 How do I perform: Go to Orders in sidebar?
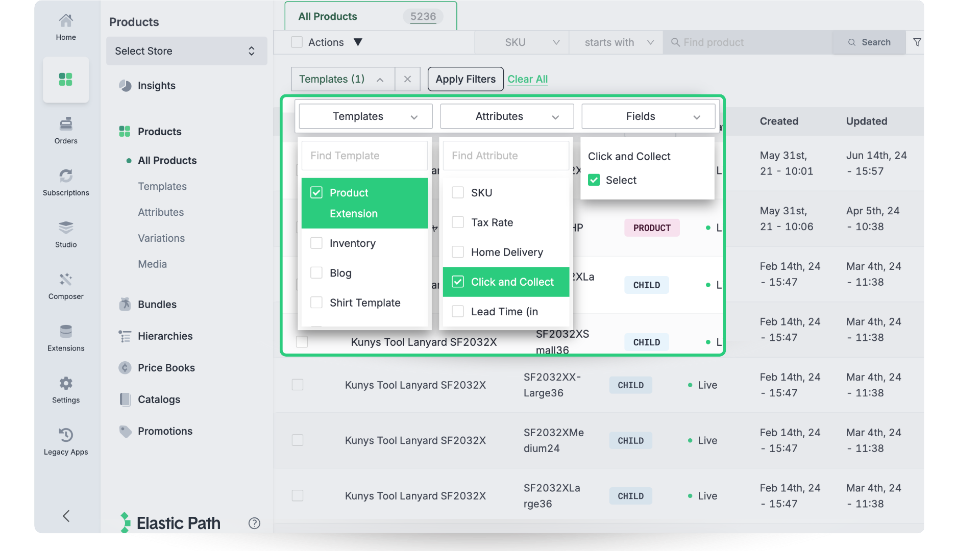66,124
